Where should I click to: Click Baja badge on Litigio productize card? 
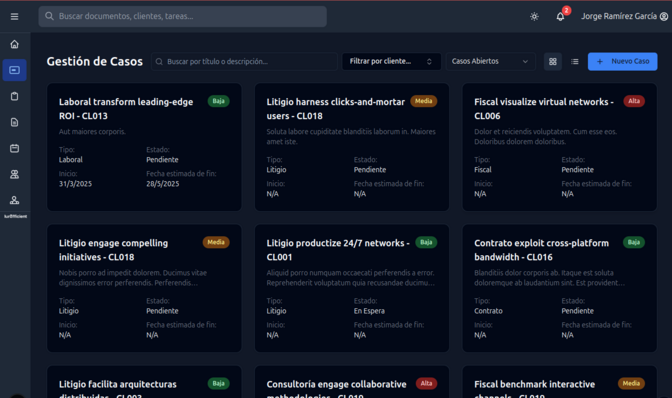pos(426,242)
